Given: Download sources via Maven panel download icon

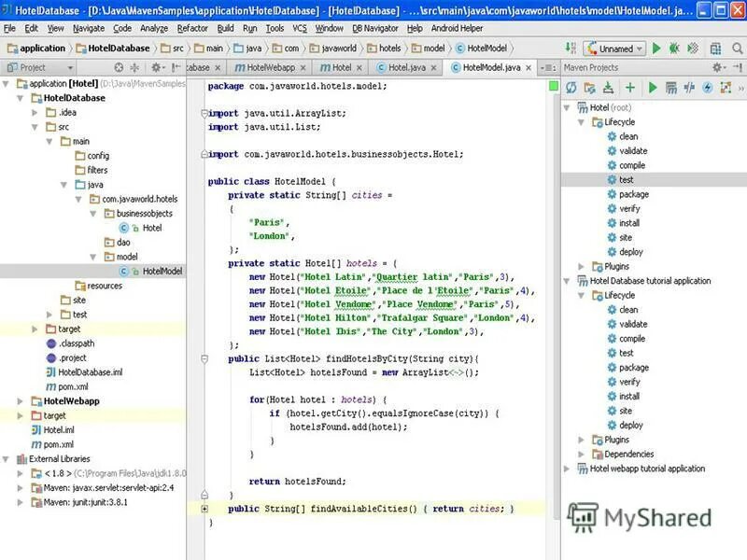Looking at the screenshot, I should tap(610, 86).
